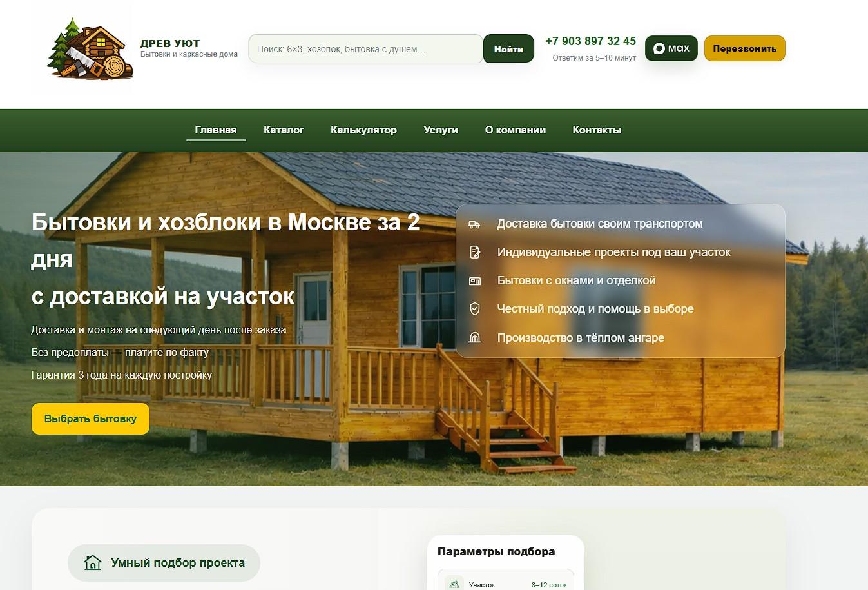Click the trees icon beside 'Участок' parameter
This screenshot has height=590, width=868.
pos(453,584)
